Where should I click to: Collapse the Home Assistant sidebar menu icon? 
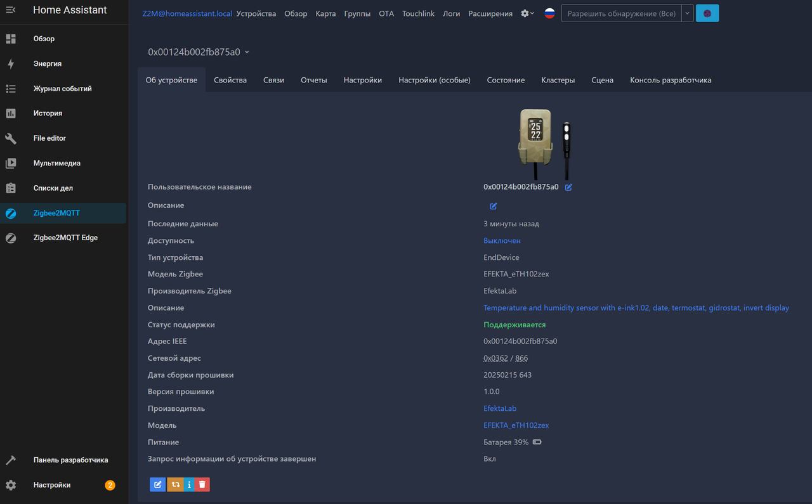point(11,10)
